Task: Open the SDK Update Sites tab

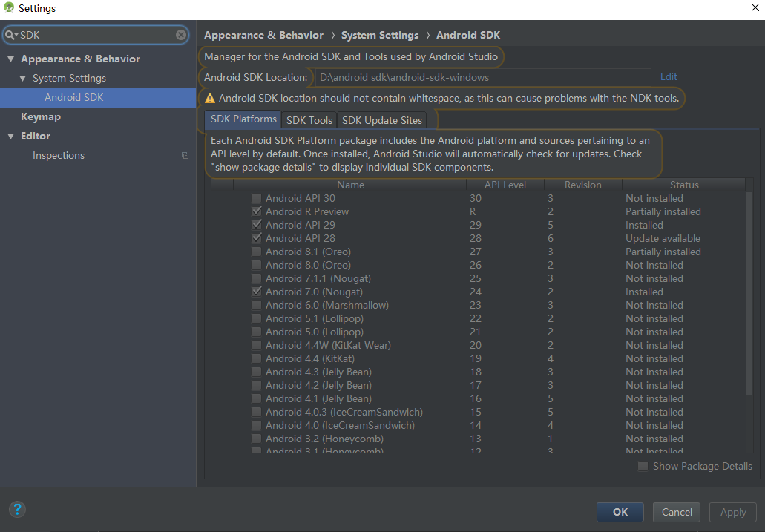Action: point(382,120)
